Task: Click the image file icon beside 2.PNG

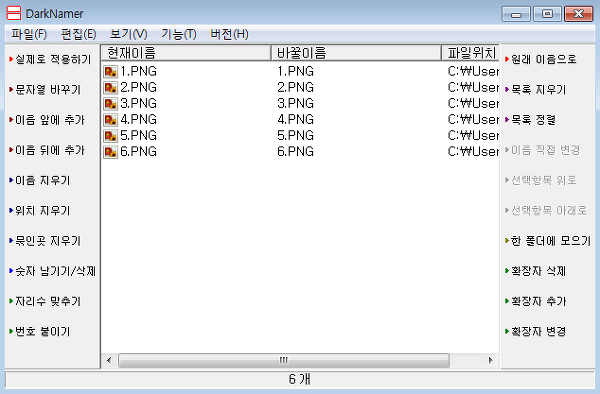Action: (x=111, y=88)
